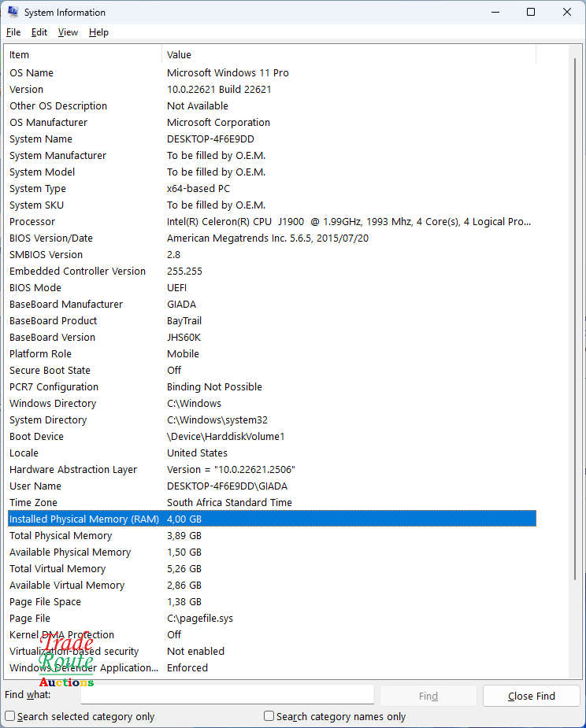The width and height of the screenshot is (586, 728).
Task: Open the Edit menu
Action: point(39,32)
